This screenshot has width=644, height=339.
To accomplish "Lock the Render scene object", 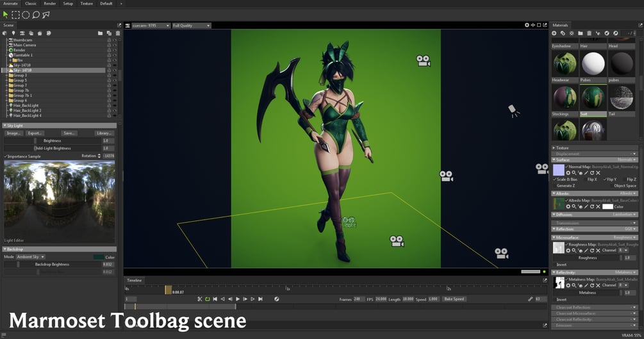I will (x=109, y=50).
